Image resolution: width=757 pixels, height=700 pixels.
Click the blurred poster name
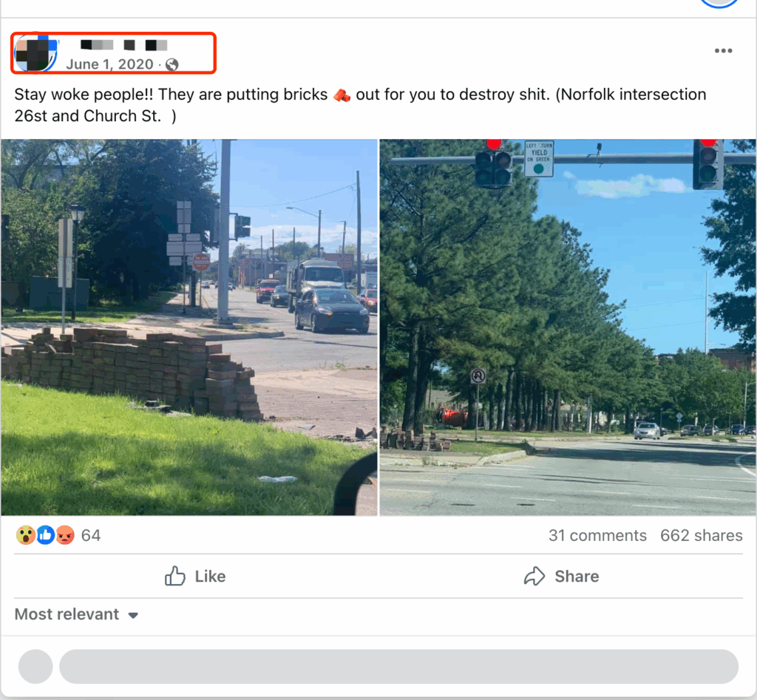point(123,45)
